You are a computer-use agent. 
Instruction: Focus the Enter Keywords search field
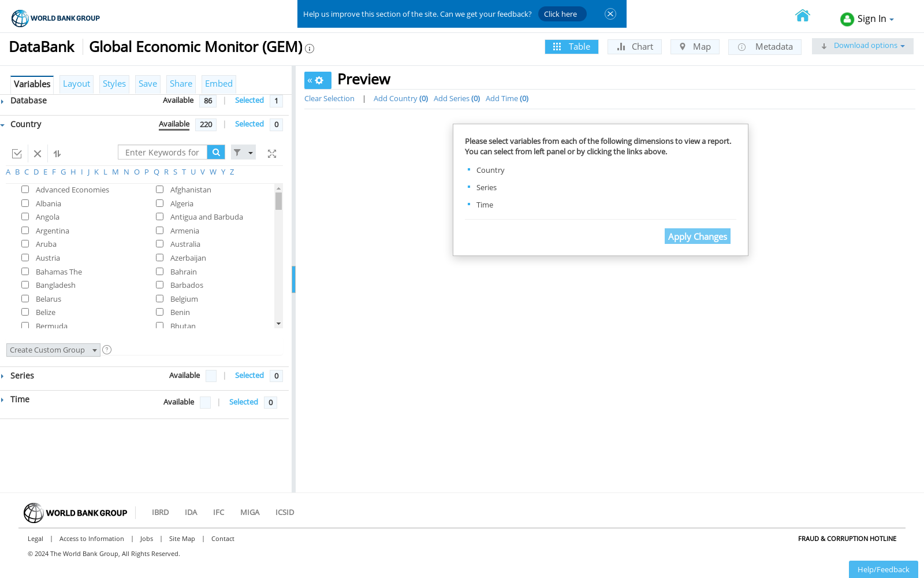point(162,152)
